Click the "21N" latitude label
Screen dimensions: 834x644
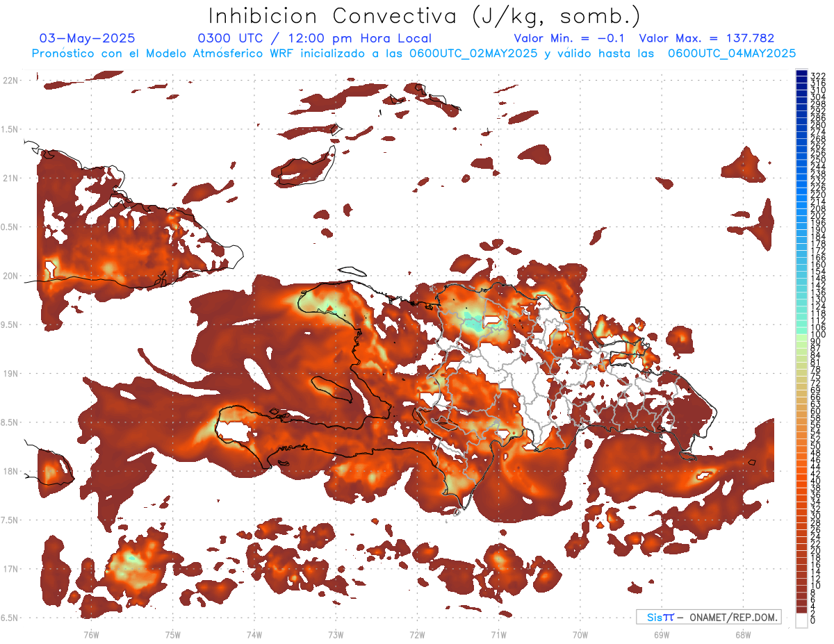tap(11, 178)
